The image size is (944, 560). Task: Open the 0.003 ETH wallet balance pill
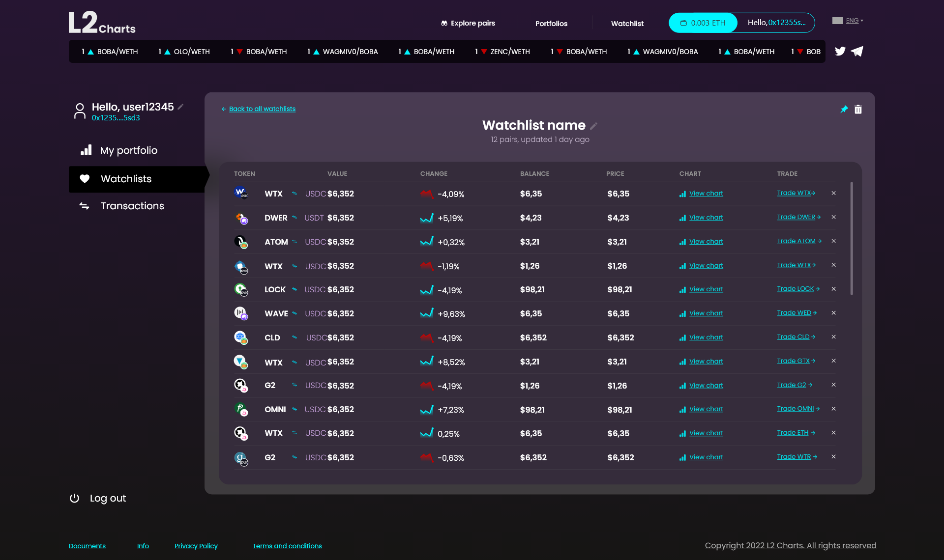tap(703, 23)
